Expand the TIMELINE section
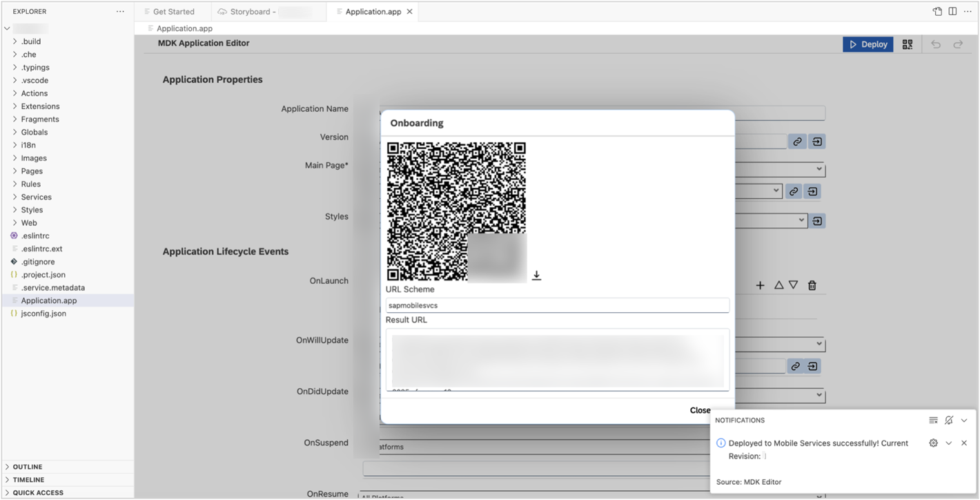The image size is (980, 500). 68,480
